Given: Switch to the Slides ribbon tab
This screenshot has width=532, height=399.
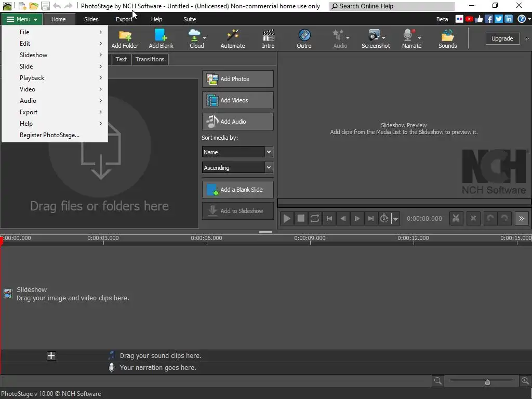Looking at the screenshot, I should [x=91, y=19].
